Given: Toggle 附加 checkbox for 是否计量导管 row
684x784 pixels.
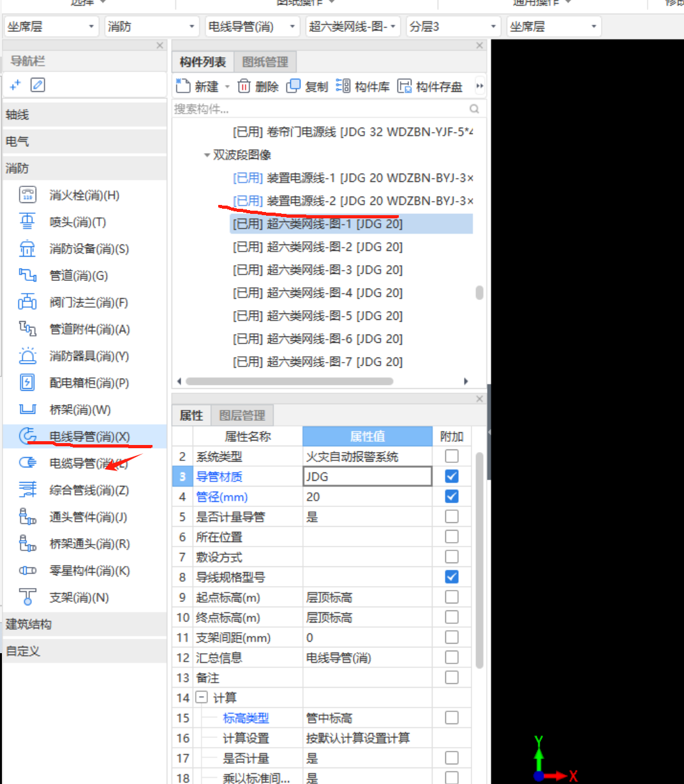Looking at the screenshot, I should pos(452,516).
